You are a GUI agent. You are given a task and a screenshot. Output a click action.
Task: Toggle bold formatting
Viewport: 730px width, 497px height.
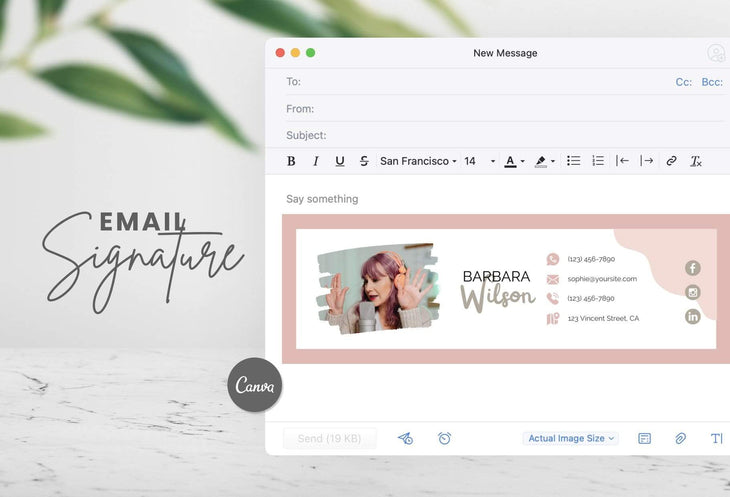pos(291,161)
